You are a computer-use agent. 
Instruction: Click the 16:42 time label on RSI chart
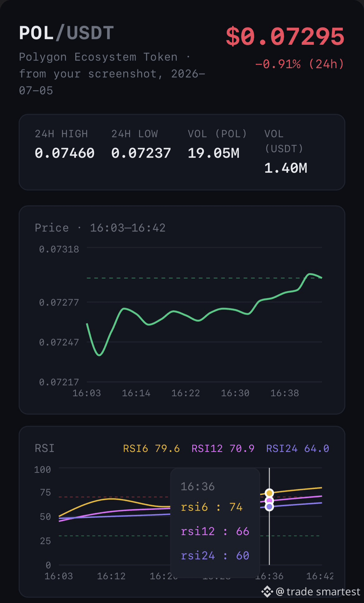tap(320, 576)
